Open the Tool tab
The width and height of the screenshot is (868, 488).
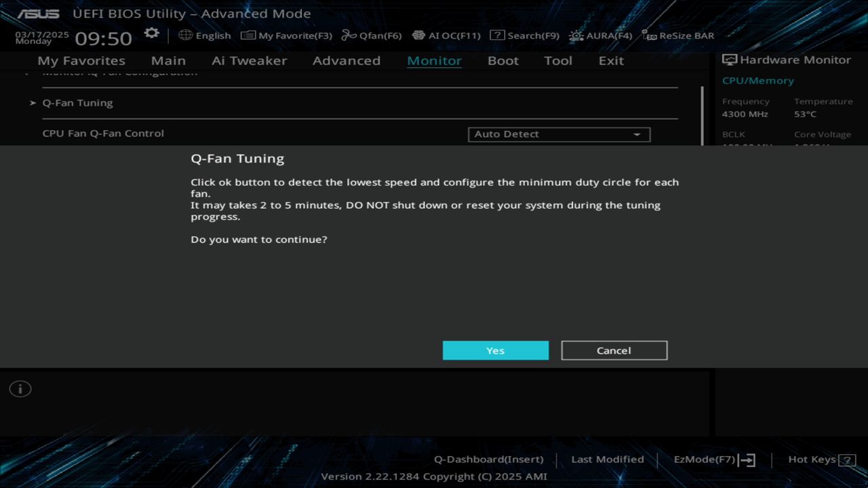click(x=558, y=60)
